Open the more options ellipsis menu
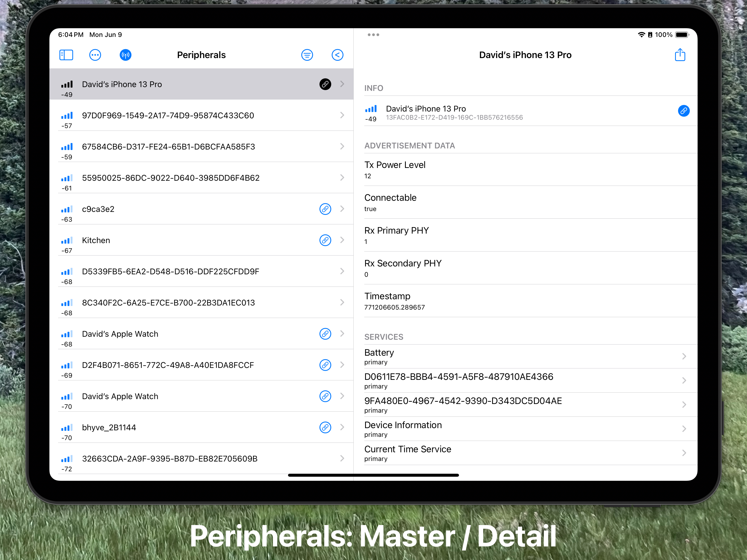Viewport: 747px width, 560px height. pyautogui.click(x=95, y=55)
